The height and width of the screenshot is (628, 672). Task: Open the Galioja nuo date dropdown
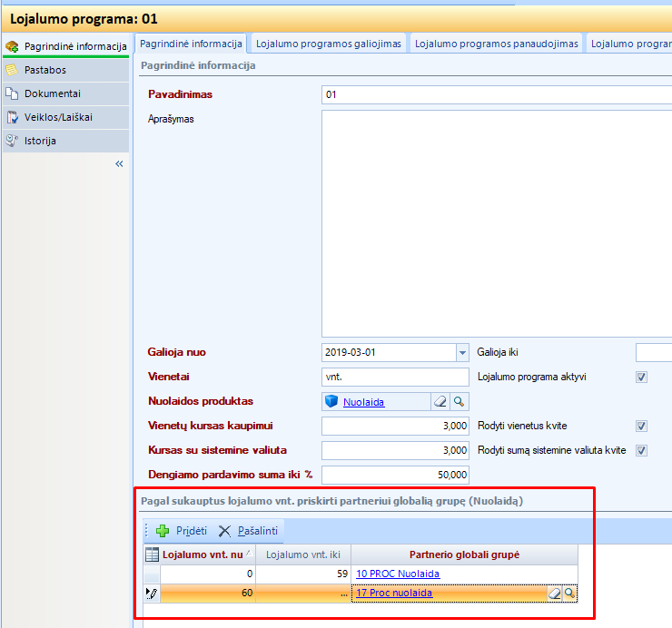tap(460, 352)
